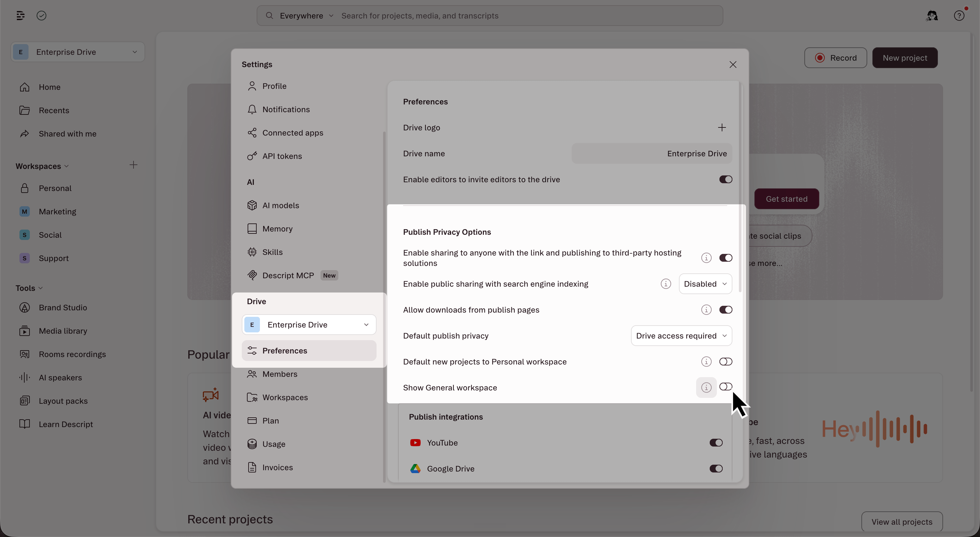Show info for sharing to anyone with link
Screen dimensions: 980x537
pyautogui.click(x=706, y=258)
